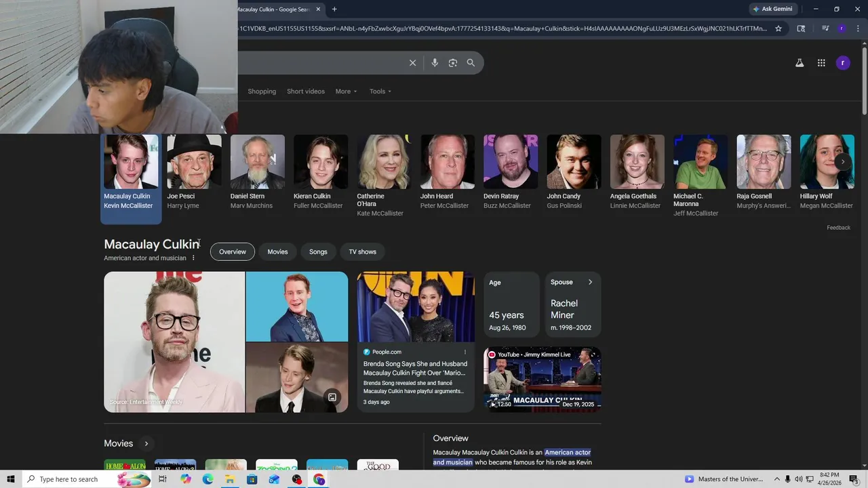This screenshot has height=488, width=868.
Task: Open the Angela Goethals cast card
Action: tap(637, 174)
